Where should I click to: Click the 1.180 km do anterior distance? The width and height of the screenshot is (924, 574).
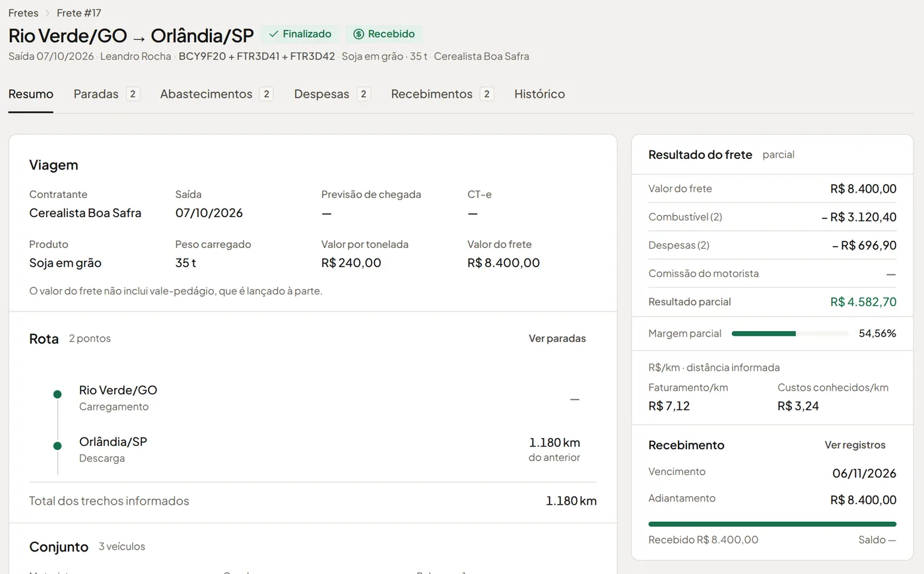554,449
